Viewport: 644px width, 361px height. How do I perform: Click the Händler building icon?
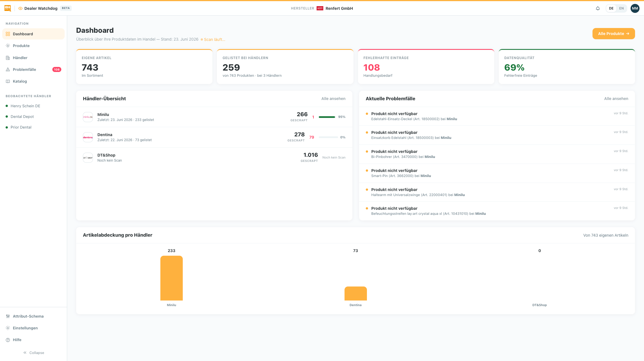point(8,58)
